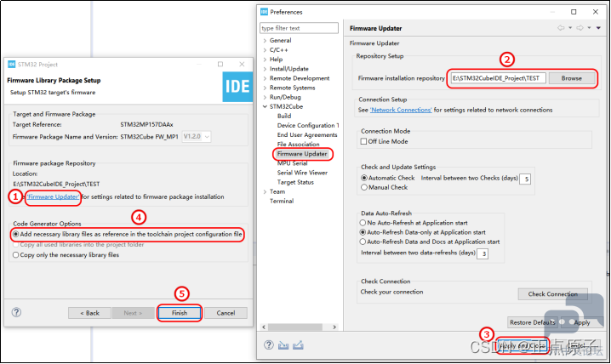The image size is (611, 364).
Task: Open the view menu arrow in Preferences header
Action: 598,28
